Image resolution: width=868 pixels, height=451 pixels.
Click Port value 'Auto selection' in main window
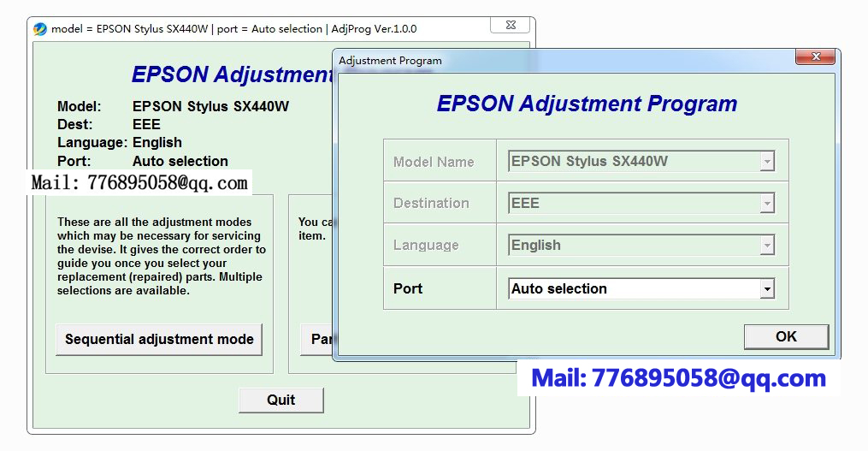tap(180, 161)
